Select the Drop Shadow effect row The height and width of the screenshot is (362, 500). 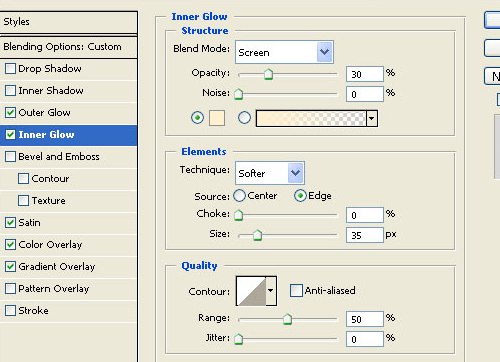click(x=68, y=69)
